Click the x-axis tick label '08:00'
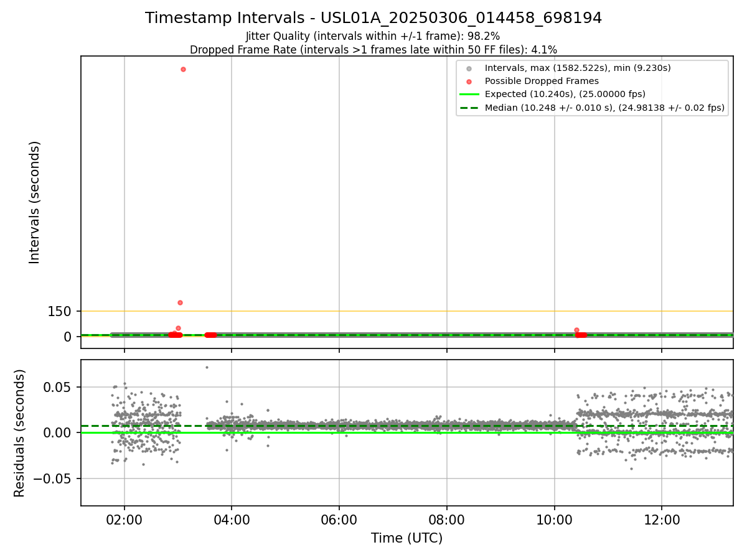 click(447, 520)
